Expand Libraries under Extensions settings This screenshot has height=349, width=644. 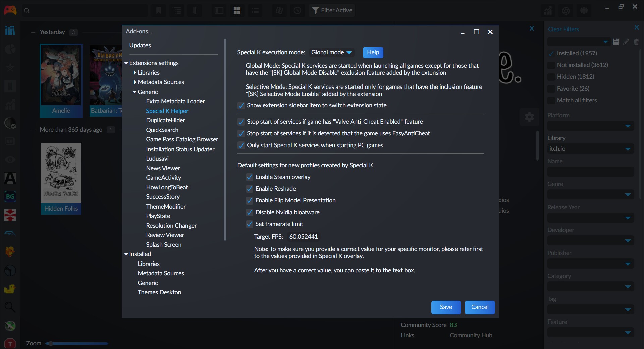coord(135,73)
